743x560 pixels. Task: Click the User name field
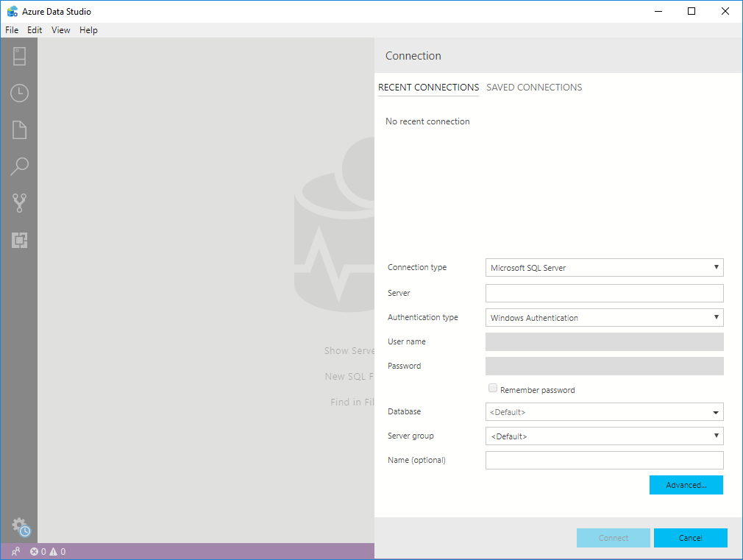click(x=604, y=341)
